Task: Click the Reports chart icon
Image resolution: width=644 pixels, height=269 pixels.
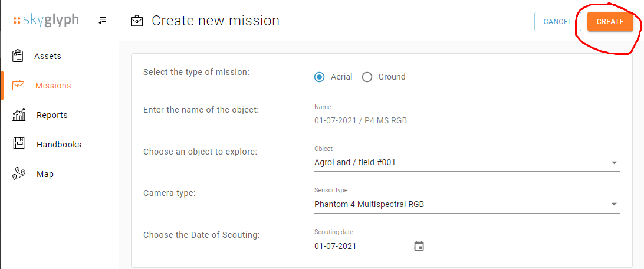Action: pyautogui.click(x=19, y=115)
